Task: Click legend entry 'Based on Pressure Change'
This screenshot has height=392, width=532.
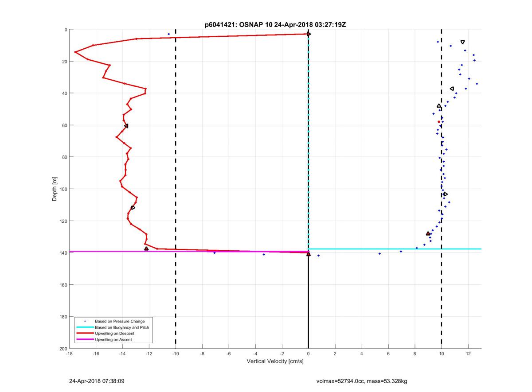Action: [x=120, y=321]
